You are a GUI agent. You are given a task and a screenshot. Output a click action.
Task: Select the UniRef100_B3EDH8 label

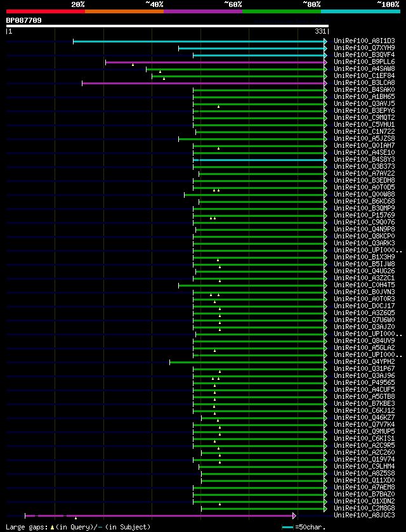click(364, 181)
